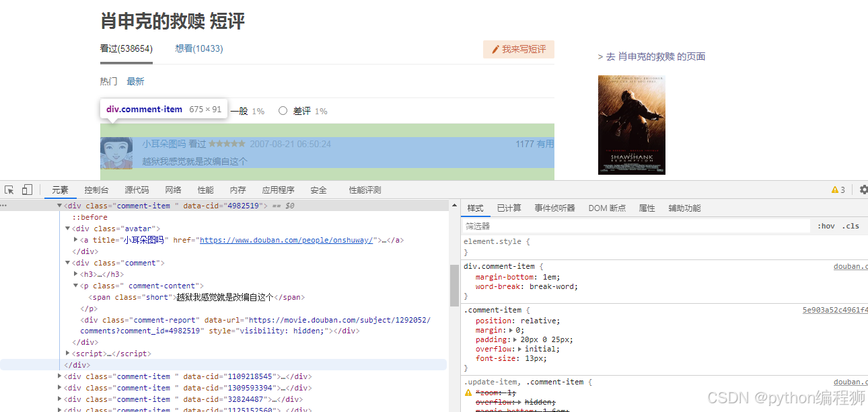
Task: Open the 内存 tab
Action: click(238, 190)
